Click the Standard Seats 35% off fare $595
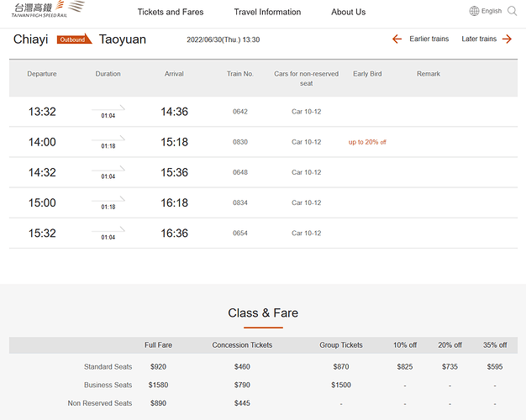Viewport: 526px width, 420px height. [495, 367]
